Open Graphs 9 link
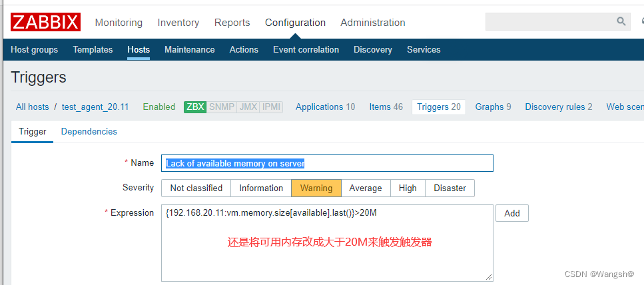This screenshot has width=644, height=285. [x=493, y=107]
